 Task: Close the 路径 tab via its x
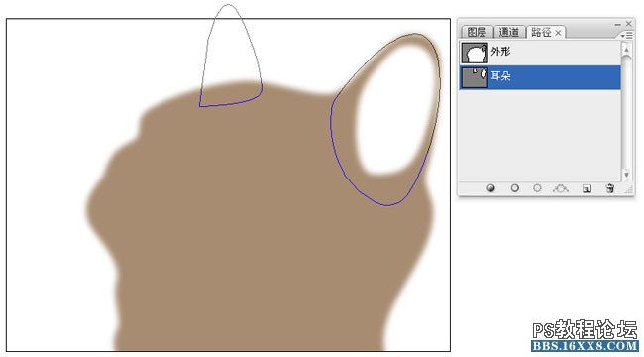click(558, 33)
